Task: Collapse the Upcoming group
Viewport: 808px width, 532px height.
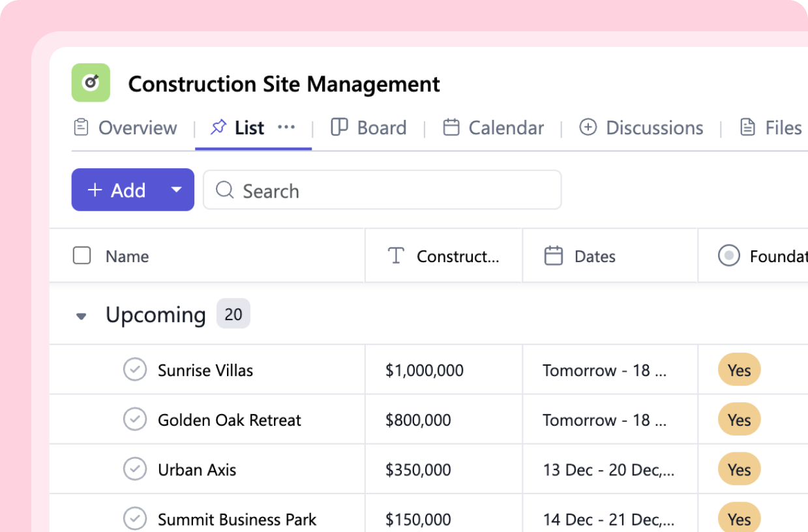Action: 81,316
